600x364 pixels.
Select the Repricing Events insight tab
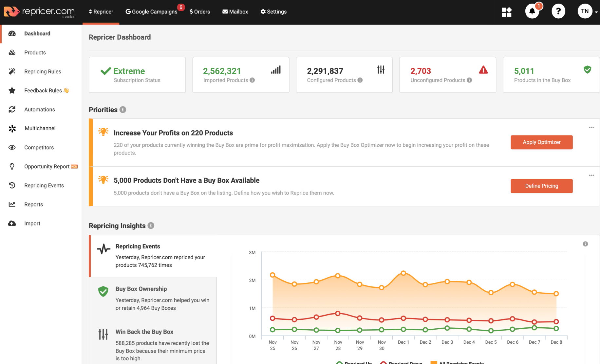coord(153,256)
